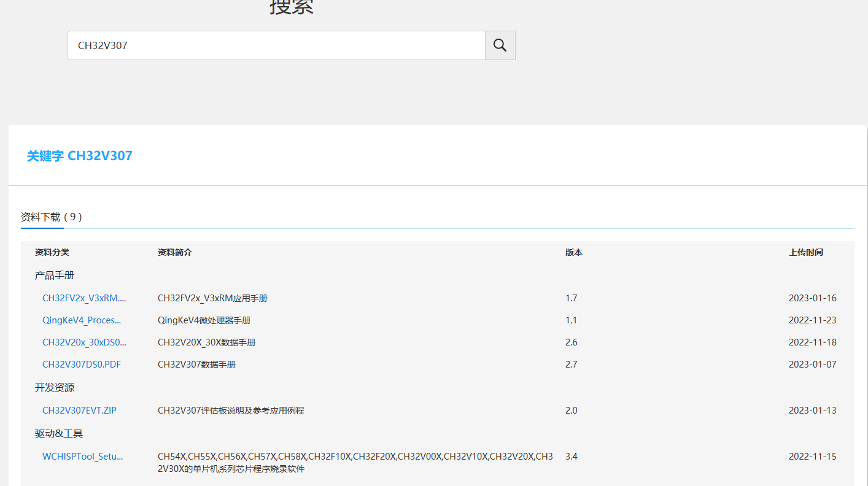The image size is (868, 486).
Task: Open the CH32FV2x_V3xRM file link
Action: [x=84, y=298]
